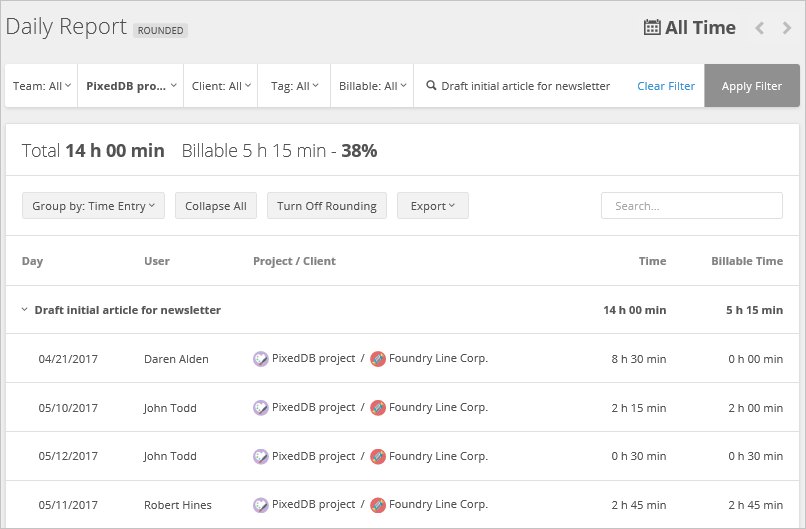Click the Apply Filter button

pyautogui.click(x=752, y=86)
